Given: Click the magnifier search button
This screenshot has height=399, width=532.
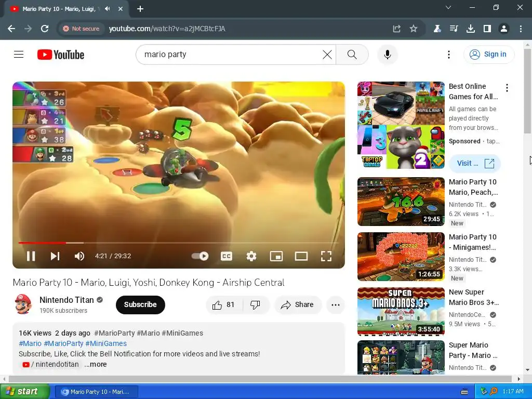Looking at the screenshot, I should click(x=352, y=54).
